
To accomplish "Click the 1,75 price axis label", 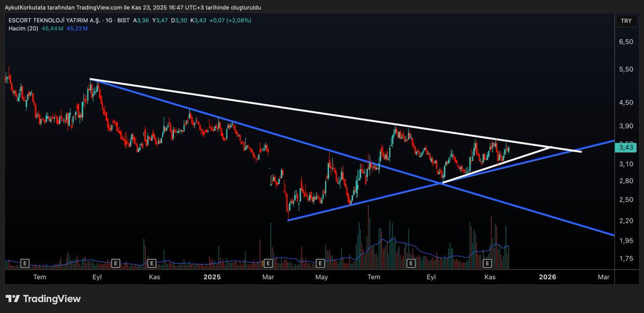I will point(626,259).
